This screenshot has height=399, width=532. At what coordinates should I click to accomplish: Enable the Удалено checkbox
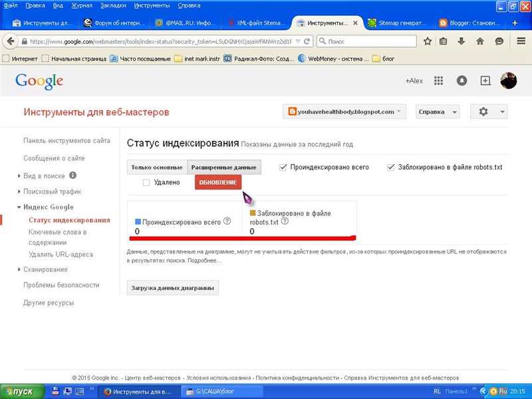pos(146,182)
